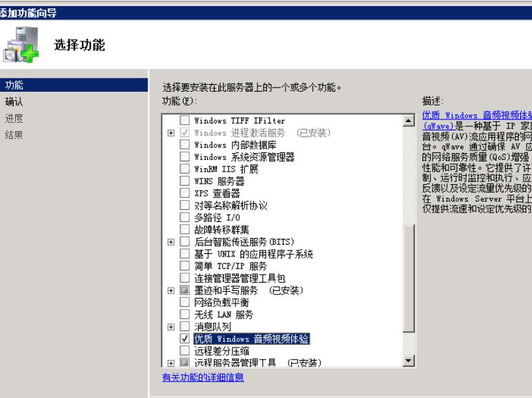Enable the WINS 服务器 feature checkbox
Viewport: 532px width, 398px height.
pyautogui.click(x=184, y=182)
